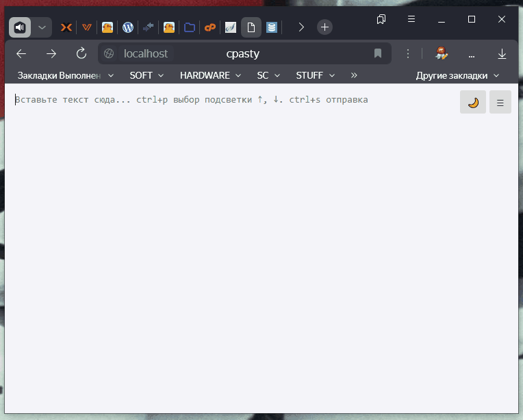Open the cpasty hamburger menu button

click(x=500, y=102)
